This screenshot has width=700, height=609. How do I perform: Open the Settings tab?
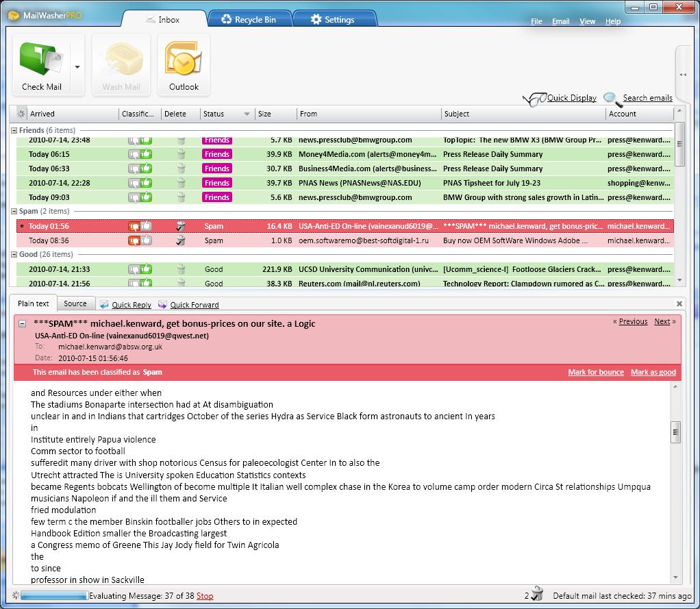pos(333,19)
